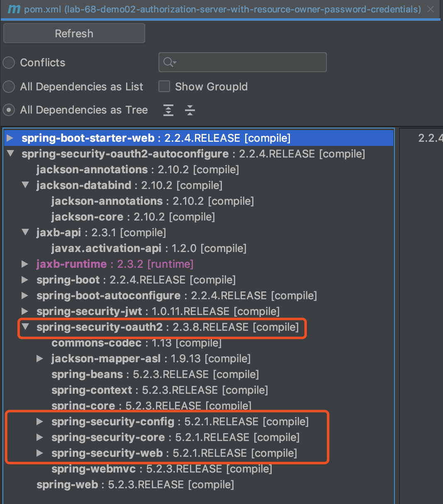
Task: Select the spring-security-oauth2 2.3.8.RELEASE item
Action: [x=167, y=327]
